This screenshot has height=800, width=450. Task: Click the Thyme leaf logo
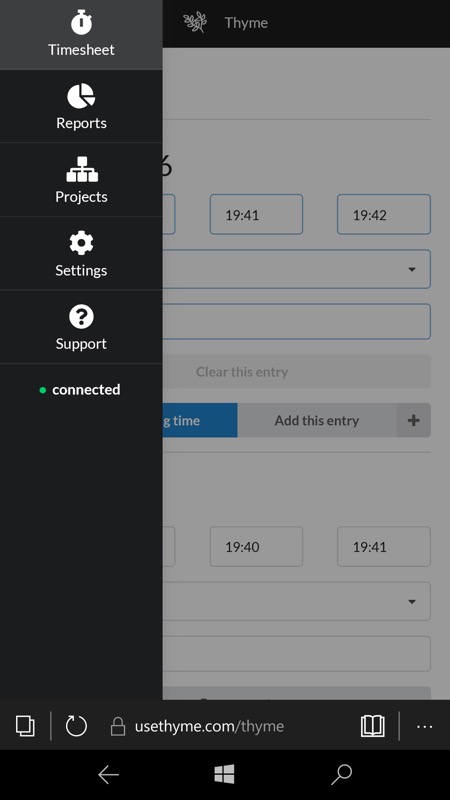point(195,22)
